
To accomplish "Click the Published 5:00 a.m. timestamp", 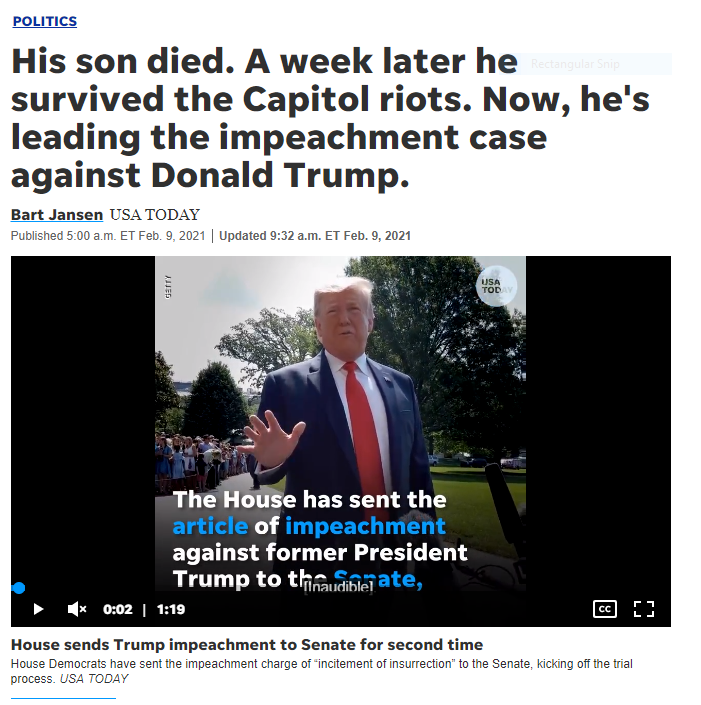I will tap(108, 236).
